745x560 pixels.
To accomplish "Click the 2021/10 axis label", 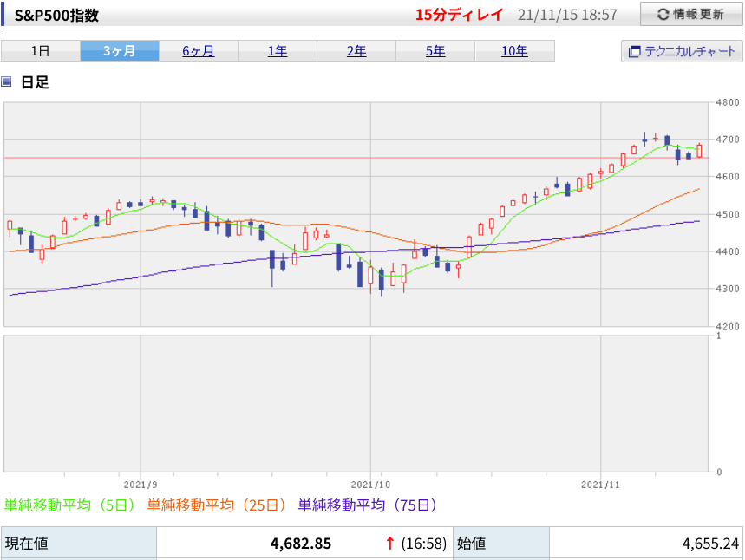I will 370,485.
